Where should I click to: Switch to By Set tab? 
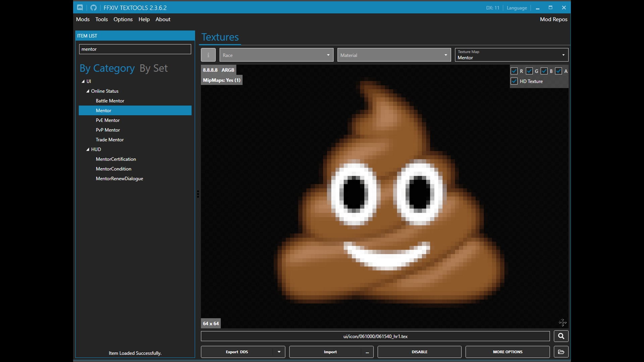coord(154,68)
